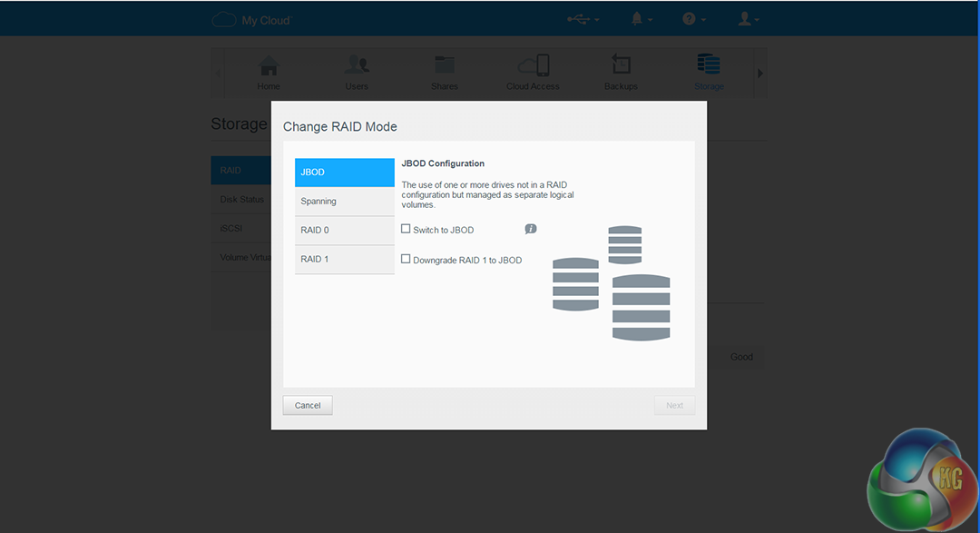
Task: Click the Home icon in navigation bar
Action: click(269, 66)
